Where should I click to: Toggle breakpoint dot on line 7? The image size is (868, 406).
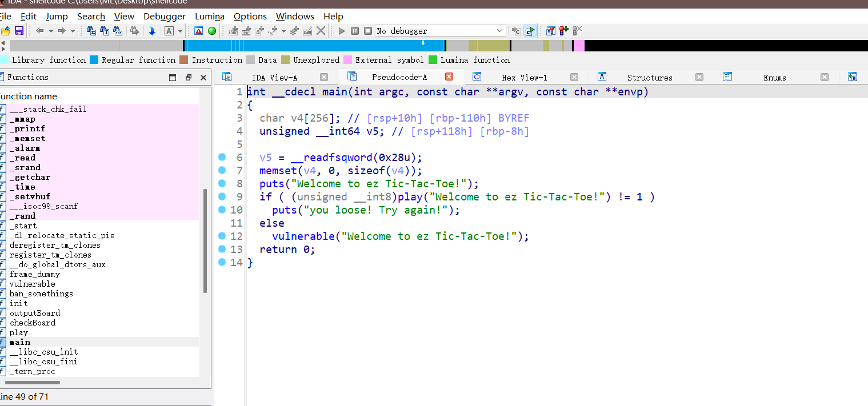coord(222,170)
